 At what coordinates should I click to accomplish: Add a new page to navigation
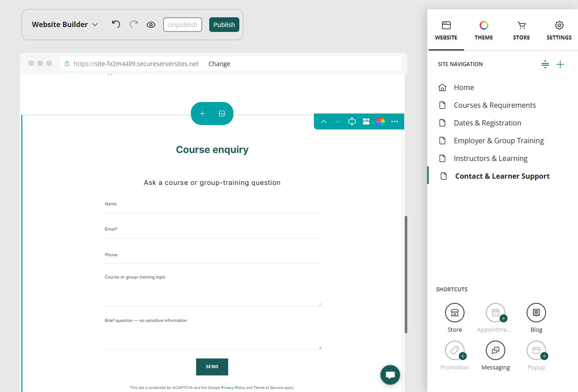pyautogui.click(x=560, y=64)
